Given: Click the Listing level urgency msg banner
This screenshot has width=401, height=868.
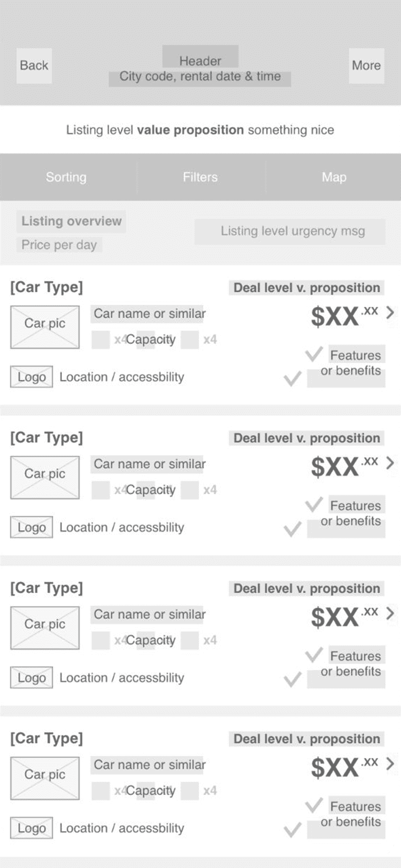Looking at the screenshot, I should click(x=290, y=231).
